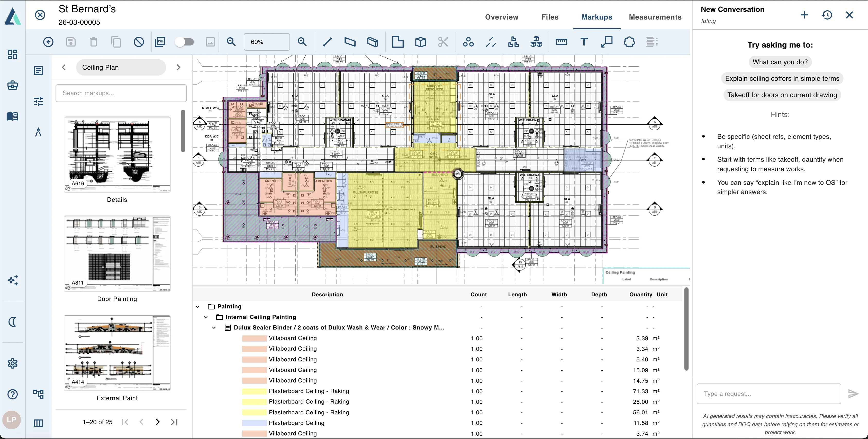868x439 pixels.
Task: Close the project with circled X icon
Action: pos(40,15)
